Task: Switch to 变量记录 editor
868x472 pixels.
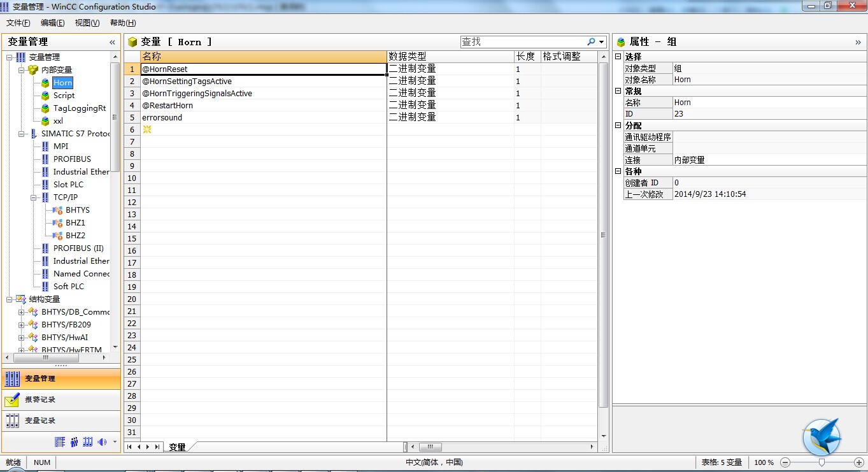Action: 61,421
